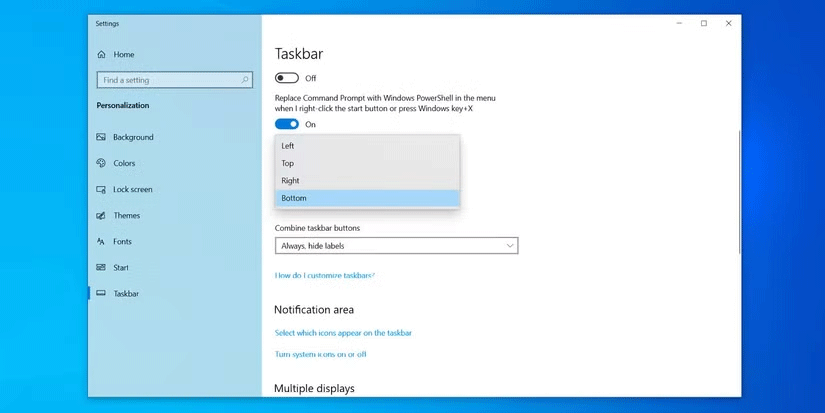Open 'How do I customize taskbars?' link
The height and width of the screenshot is (413, 825).
coord(324,275)
